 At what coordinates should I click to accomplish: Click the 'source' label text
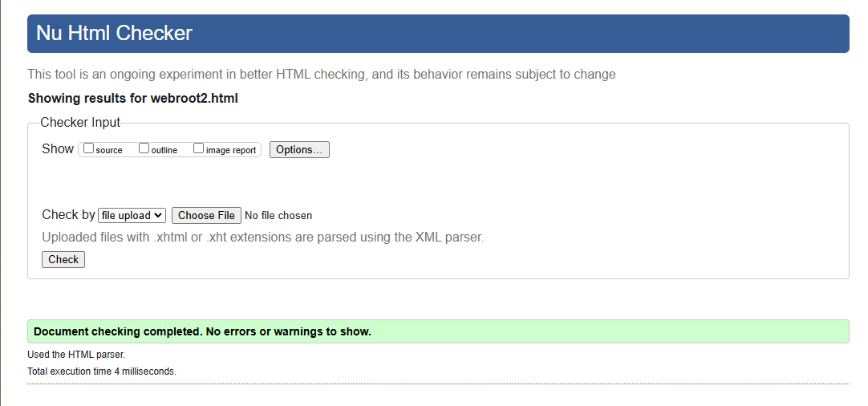109,150
